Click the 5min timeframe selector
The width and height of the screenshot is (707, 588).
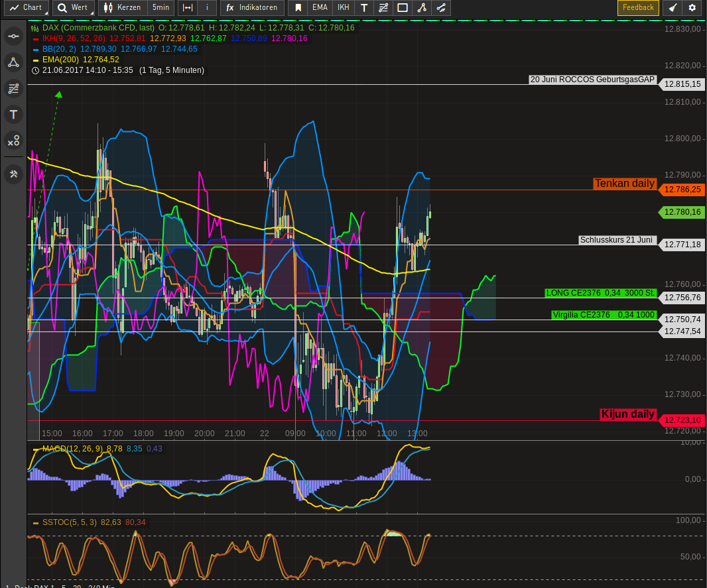(x=161, y=8)
